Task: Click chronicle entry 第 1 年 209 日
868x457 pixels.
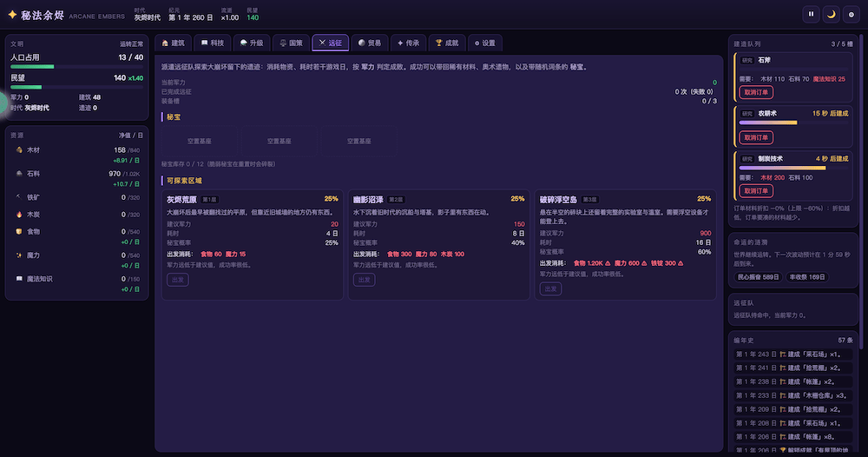Action: pos(792,409)
